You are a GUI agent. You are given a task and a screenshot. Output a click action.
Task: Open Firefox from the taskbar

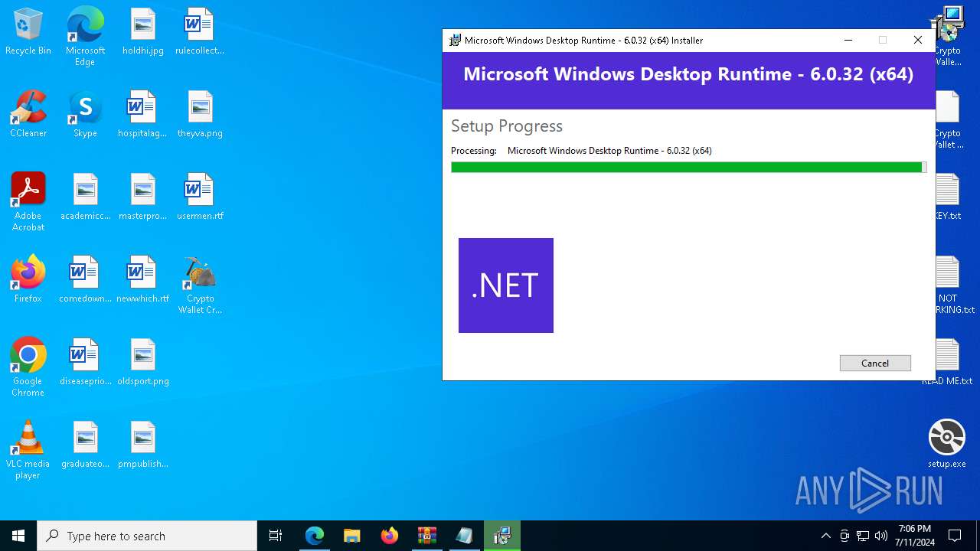coord(390,536)
